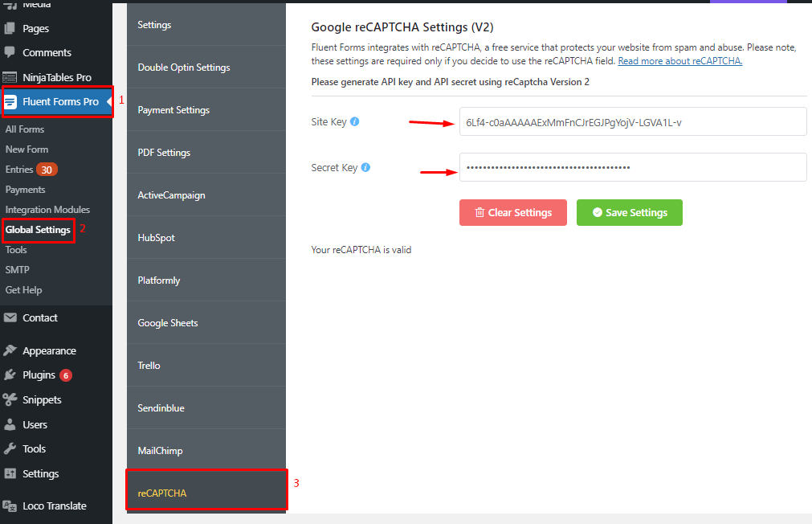
Task: Click the Secret Key input field
Action: click(x=633, y=167)
